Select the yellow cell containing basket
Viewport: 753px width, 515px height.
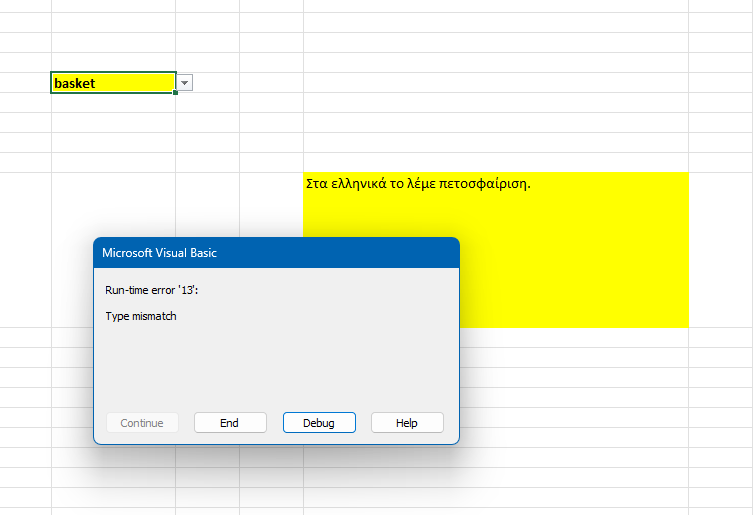point(113,83)
